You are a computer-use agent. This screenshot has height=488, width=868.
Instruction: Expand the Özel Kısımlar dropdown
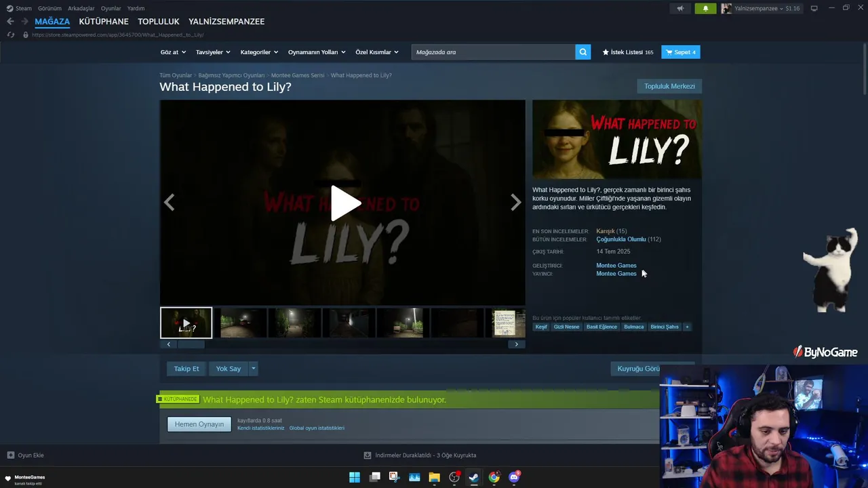pos(377,52)
